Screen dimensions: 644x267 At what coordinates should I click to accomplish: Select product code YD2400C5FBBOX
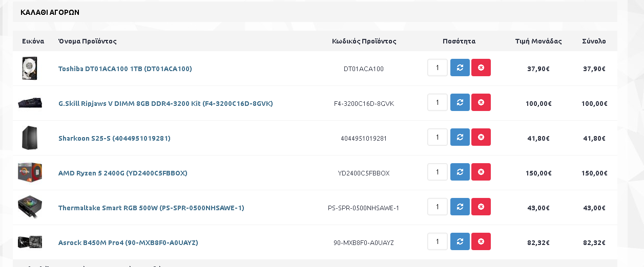tap(364, 173)
